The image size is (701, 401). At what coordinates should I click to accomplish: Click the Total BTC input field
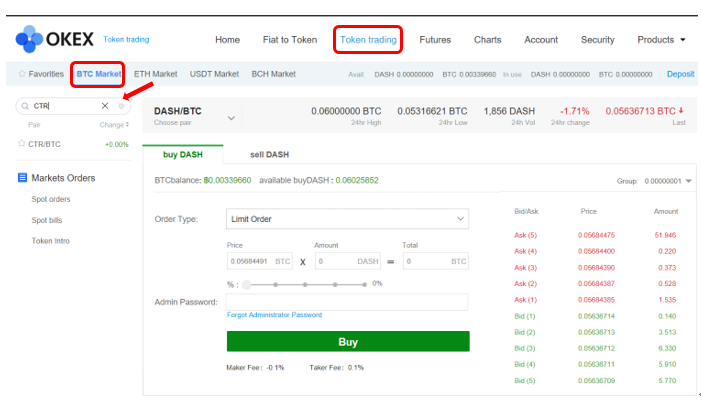pos(436,261)
